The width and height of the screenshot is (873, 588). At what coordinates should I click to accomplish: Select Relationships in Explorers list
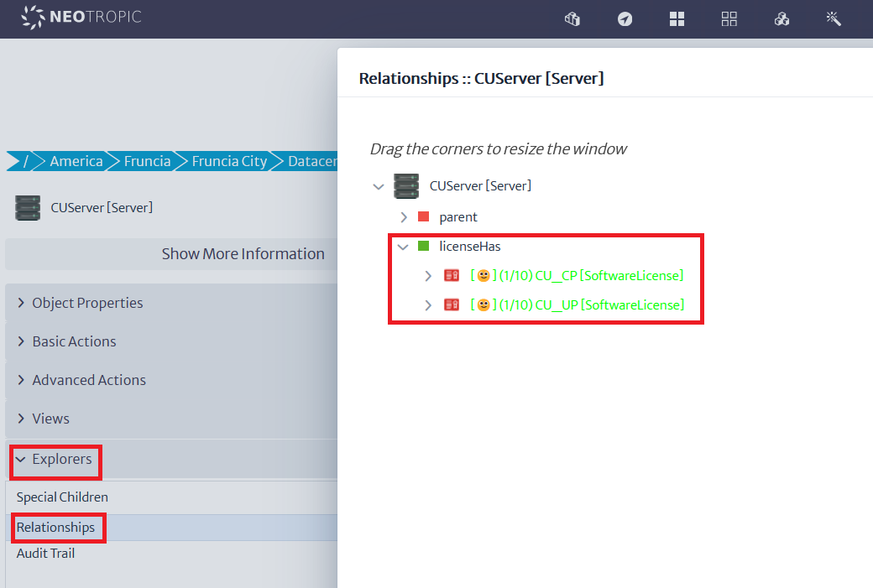pyautogui.click(x=55, y=528)
